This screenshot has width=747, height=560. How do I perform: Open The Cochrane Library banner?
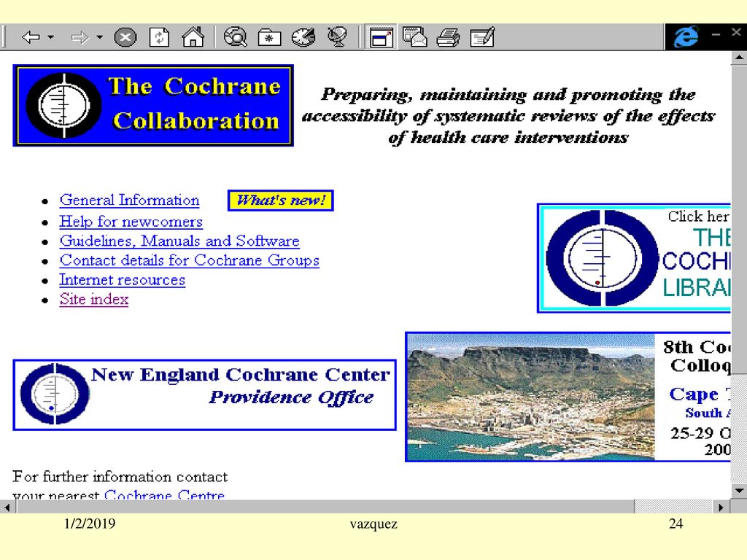(x=634, y=258)
